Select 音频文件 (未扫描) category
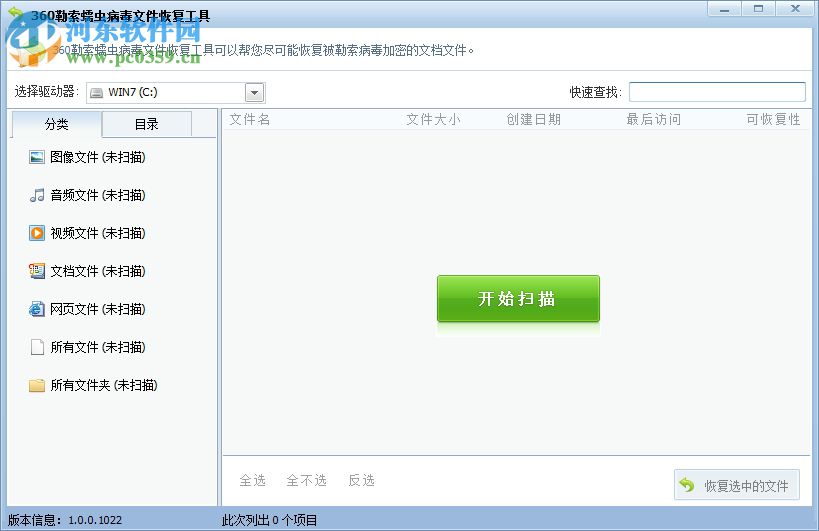Viewport: 819px width, 531px height. (x=87, y=195)
